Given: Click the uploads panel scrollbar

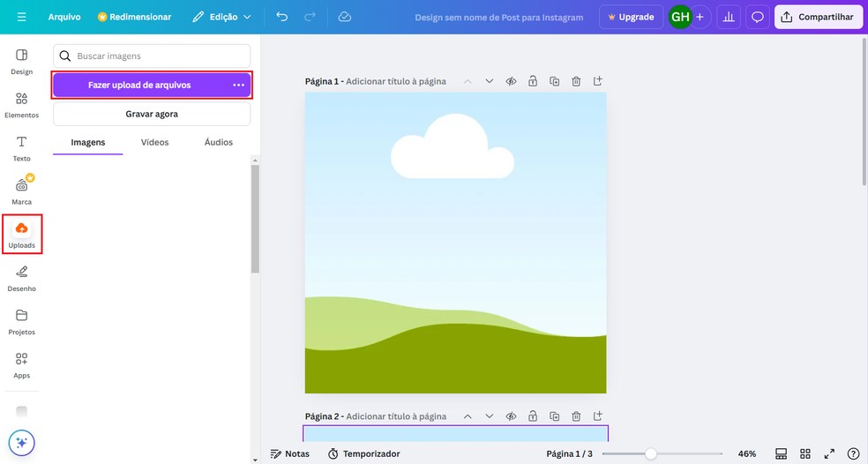Looking at the screenshot, I should point(255,219).
